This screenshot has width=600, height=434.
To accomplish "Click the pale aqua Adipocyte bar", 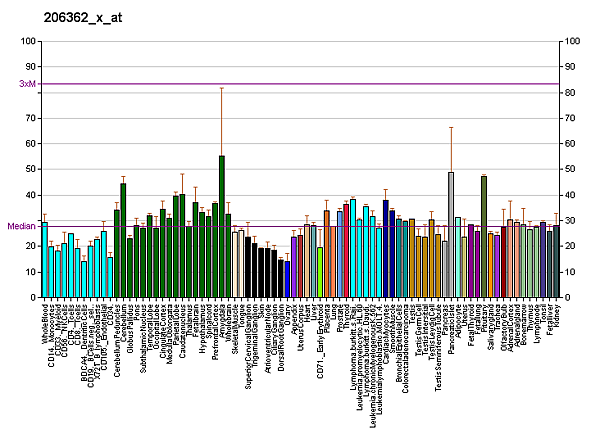I will click(458, 257).
